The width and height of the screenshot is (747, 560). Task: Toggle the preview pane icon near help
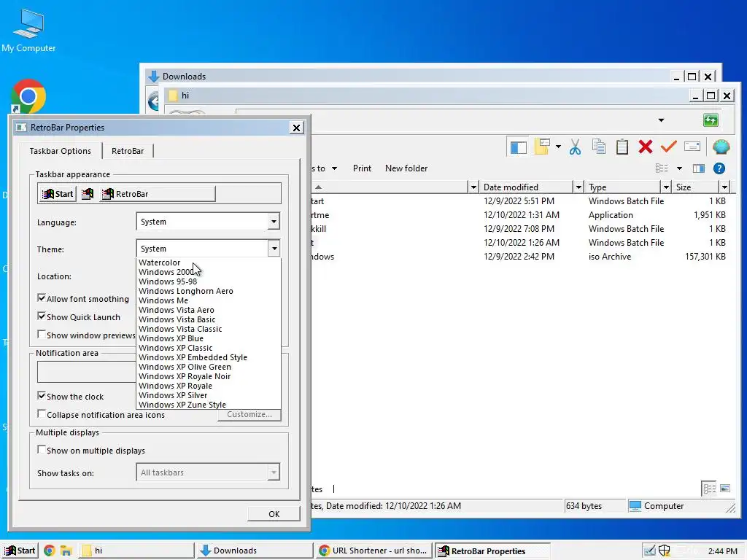[x=698, y=168]
